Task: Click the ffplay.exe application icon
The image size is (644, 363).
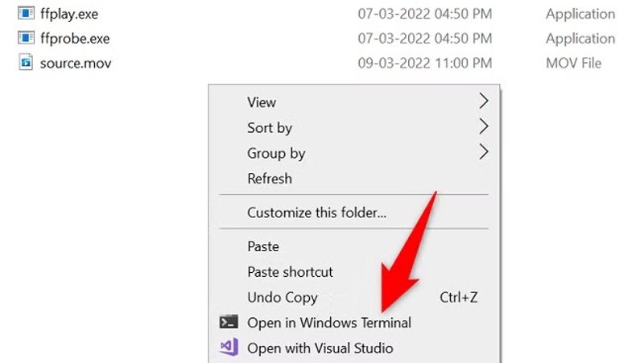Action: pyautogui.click(x=27, y=14)
